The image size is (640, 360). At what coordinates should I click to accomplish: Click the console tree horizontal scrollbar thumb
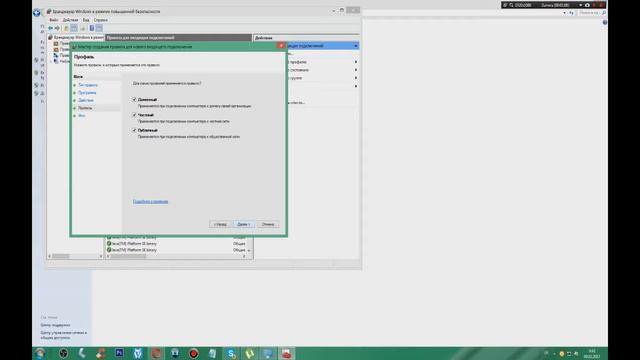(x=60, y=256)
